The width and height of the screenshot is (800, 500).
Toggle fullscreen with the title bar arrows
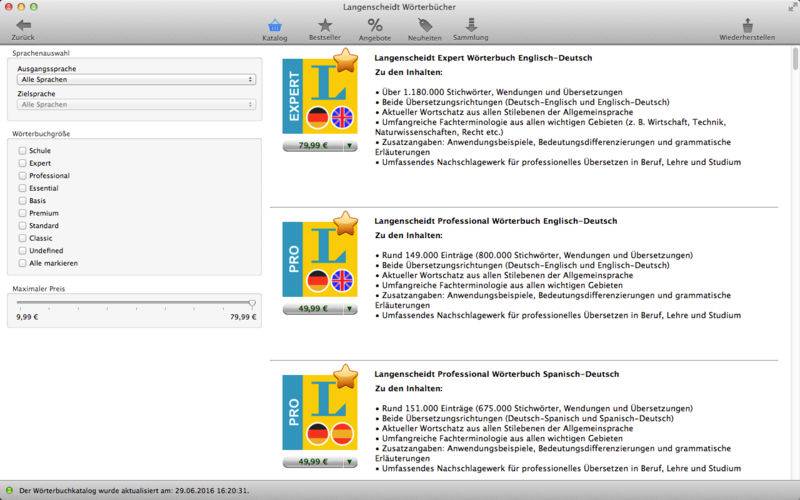[791, 7]
